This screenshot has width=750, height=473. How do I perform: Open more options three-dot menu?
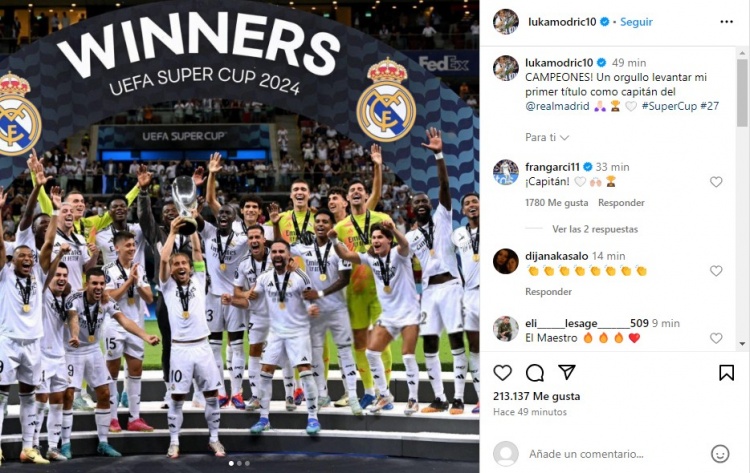pos(726,22)
